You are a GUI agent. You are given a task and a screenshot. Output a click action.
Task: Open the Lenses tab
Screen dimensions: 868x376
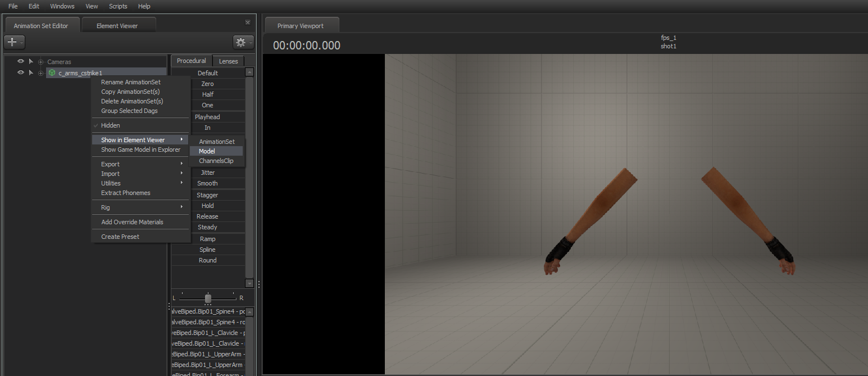pos(228,61)
